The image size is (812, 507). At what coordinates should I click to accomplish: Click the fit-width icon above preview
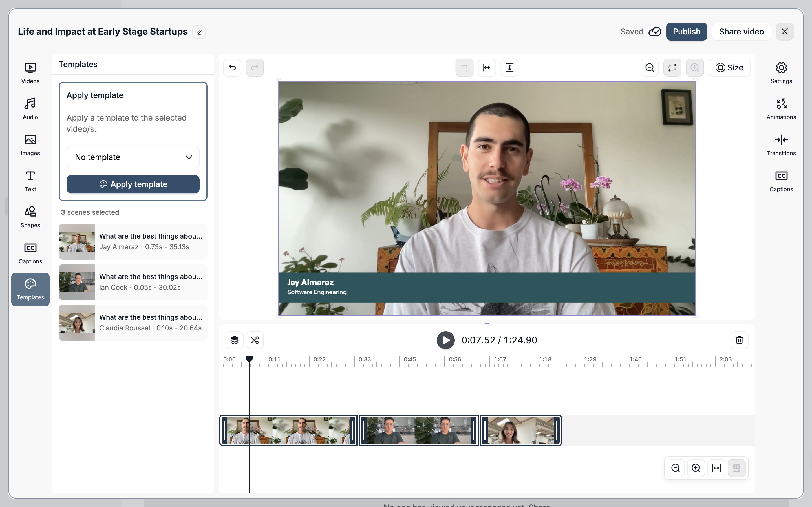point(487,68)
